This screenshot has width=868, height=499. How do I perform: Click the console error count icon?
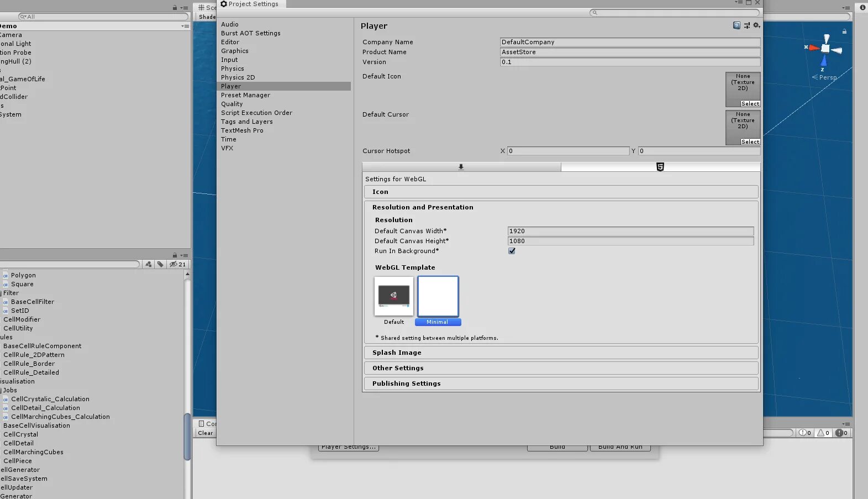click(x=841, y=433)
